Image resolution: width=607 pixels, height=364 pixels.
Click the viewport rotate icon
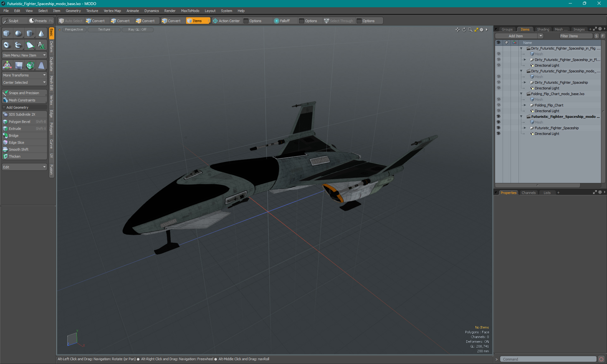tap(464, 29)
